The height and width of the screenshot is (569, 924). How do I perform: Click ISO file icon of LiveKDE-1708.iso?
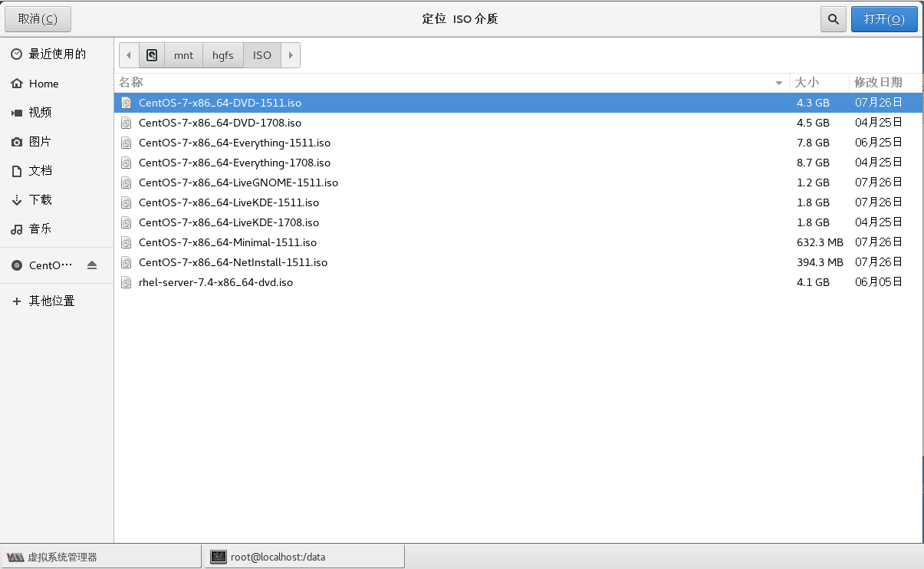(127, 222)
